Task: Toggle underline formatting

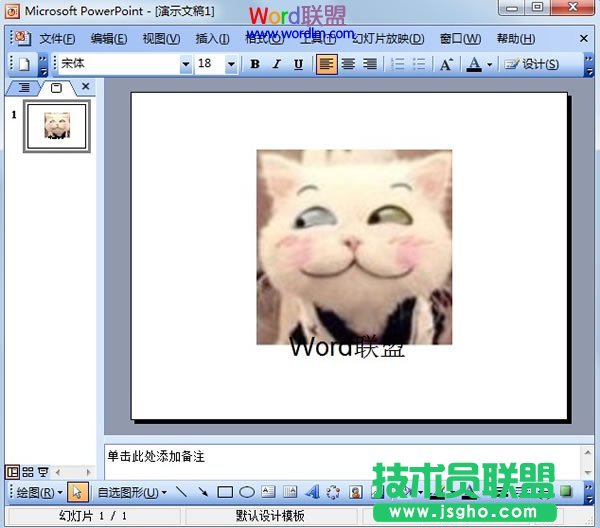Action: point(298,64)
